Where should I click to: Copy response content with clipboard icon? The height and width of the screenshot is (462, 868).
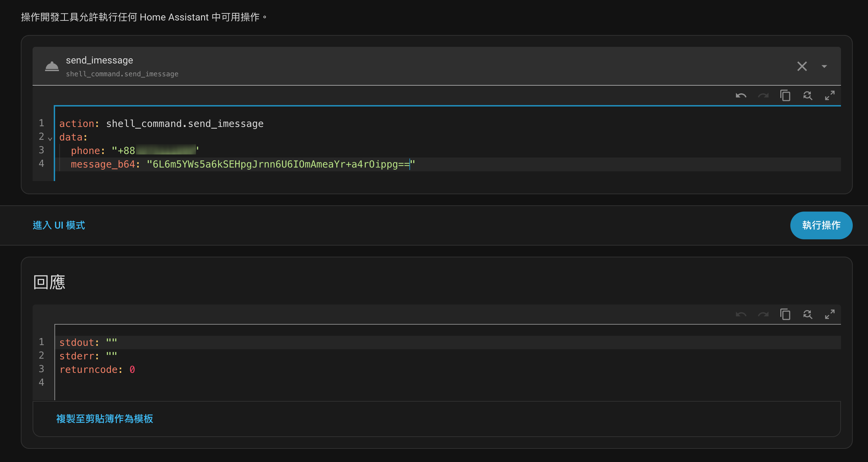(785, 314)
